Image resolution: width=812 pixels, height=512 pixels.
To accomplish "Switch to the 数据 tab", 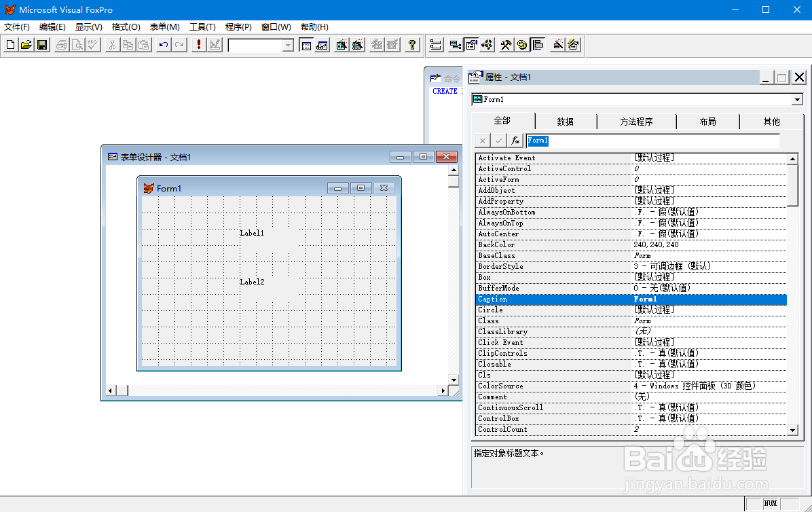I will pyautogui.click(x=565, y=122).
